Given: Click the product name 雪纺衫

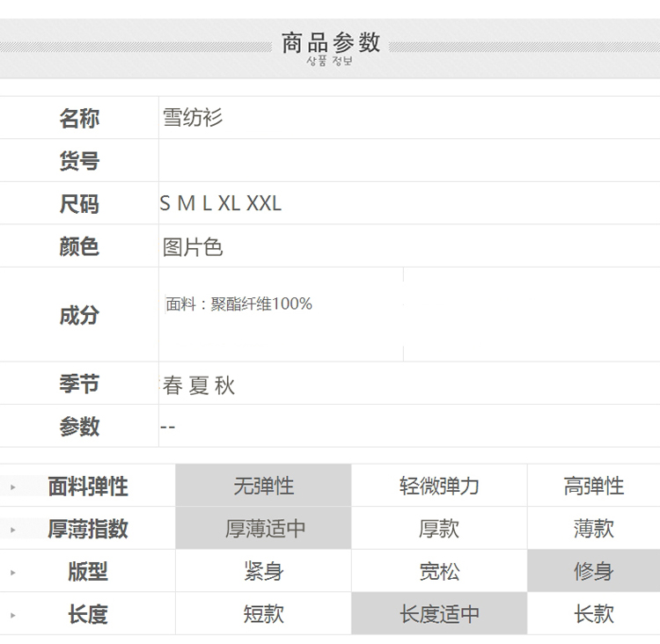Looking at the screenshot, I should tap(193, 118).
